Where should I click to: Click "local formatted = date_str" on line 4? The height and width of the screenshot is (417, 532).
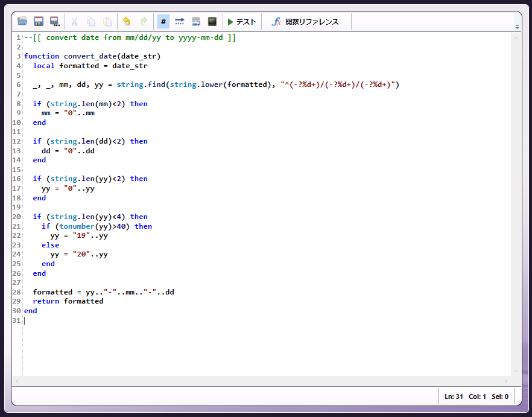tap(90, 66)
